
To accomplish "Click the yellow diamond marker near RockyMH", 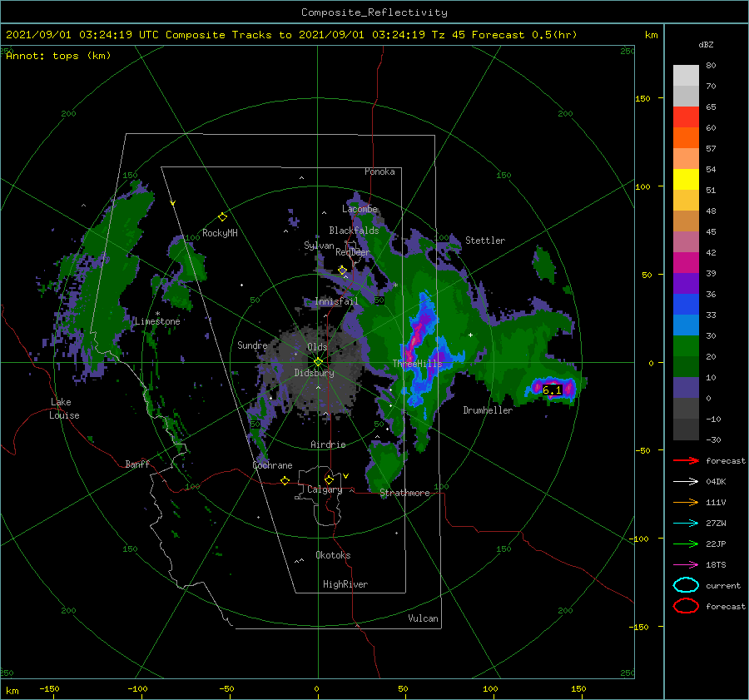I will pyautogui.click(x=222, y=217).
